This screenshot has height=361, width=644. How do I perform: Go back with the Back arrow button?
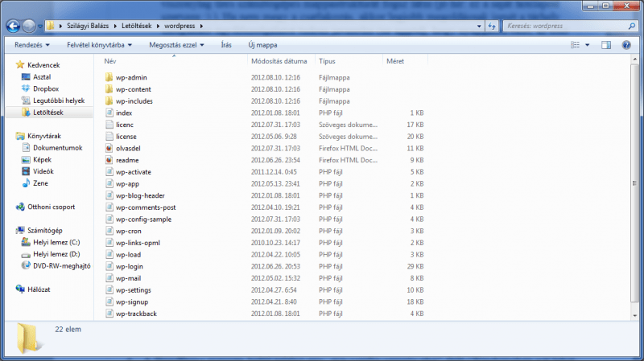[13, 27]
